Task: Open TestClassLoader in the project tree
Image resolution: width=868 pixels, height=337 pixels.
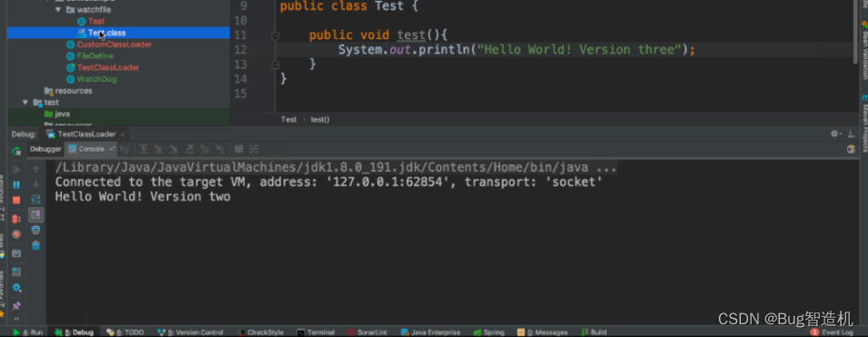Action: 107,67
